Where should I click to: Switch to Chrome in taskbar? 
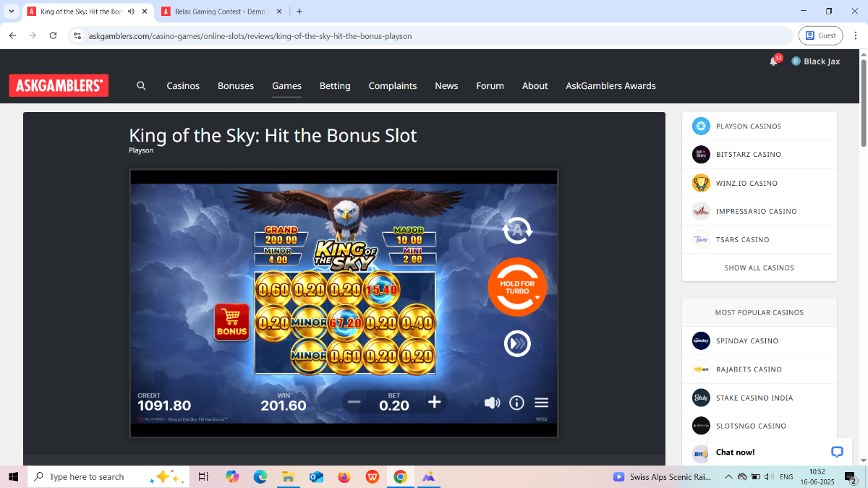tap(400, 476)
